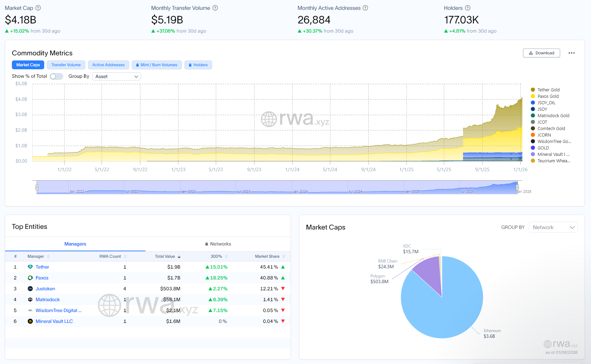Click the Justoken logo icon in the managers list
The height and width of the screenshot is (364, 591).
(30, 289)
